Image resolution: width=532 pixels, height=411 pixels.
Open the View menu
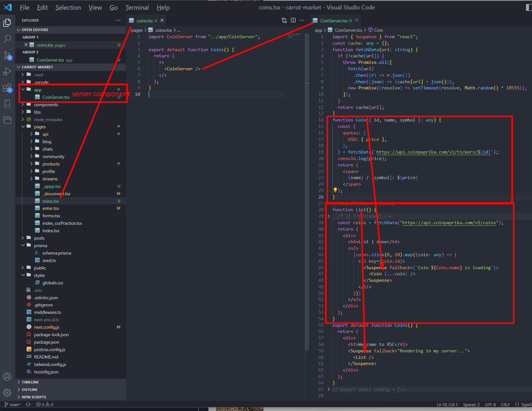pos(95,7)
